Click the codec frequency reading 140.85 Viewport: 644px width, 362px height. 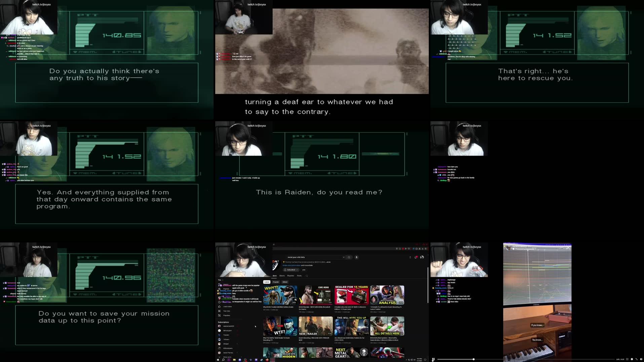(122, 35)
